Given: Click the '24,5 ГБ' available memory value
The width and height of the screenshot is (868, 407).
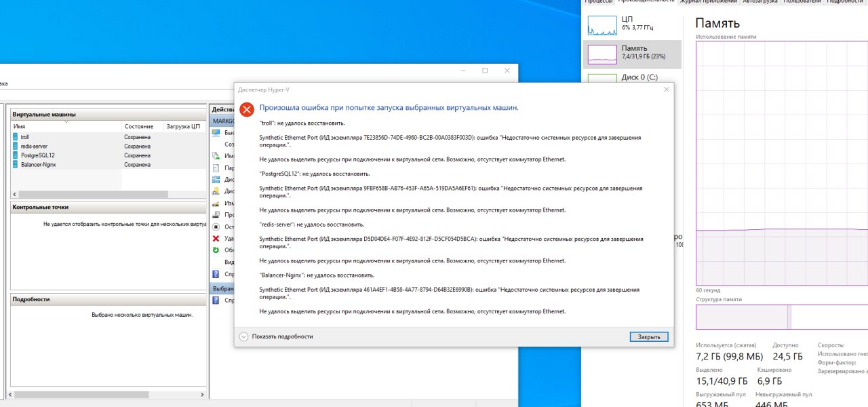Looking at the screenshot, I should [x=787, y=356].
